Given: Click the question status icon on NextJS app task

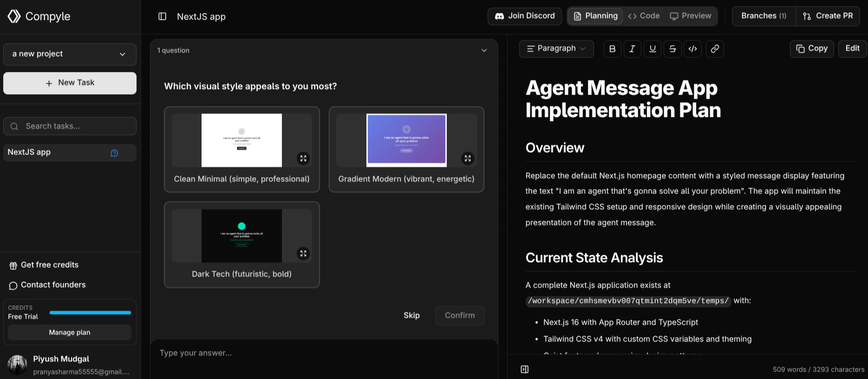Looking at the screenshot, I should tap(114, 153).
